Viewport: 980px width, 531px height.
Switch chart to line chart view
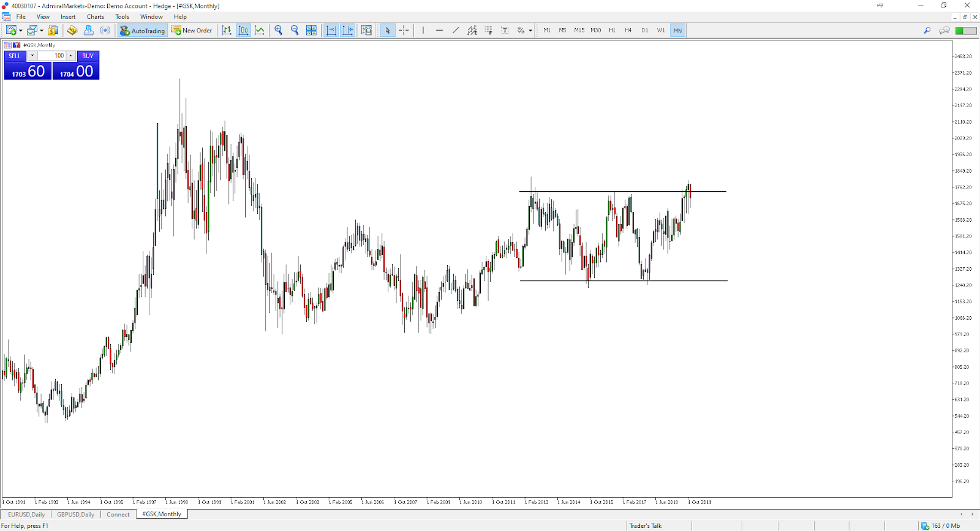click(x=260, y=30)
